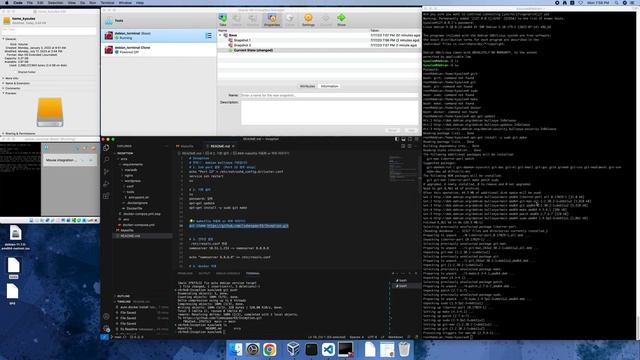The image size is (640, 360).
Task: Select the debian_terminal Clone machine
Action: (x=159, y=50)
